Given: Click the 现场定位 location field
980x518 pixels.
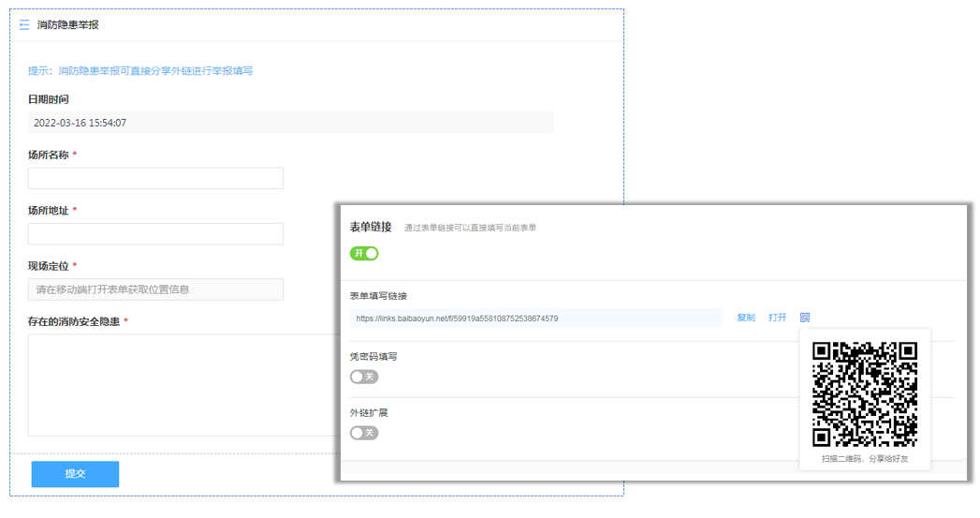Looking at the screenshot, I should click(x=155, y=289).
